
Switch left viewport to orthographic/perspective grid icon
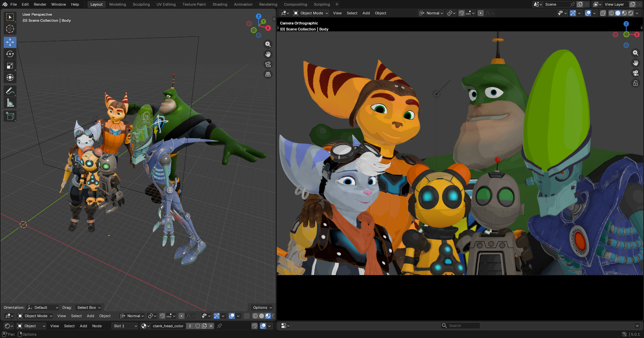click(x=268, y=74)
